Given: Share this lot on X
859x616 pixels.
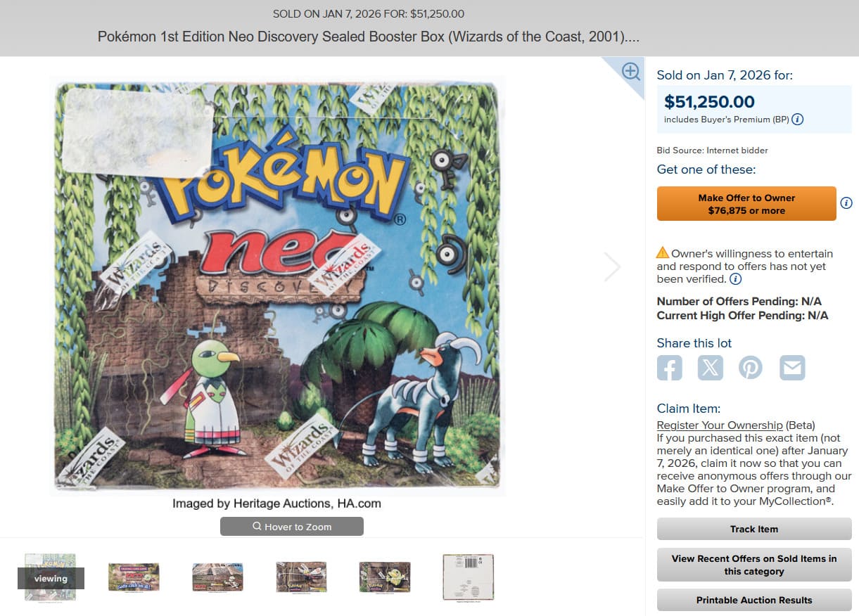Looking at the screenshot, I should coord(710,368).
